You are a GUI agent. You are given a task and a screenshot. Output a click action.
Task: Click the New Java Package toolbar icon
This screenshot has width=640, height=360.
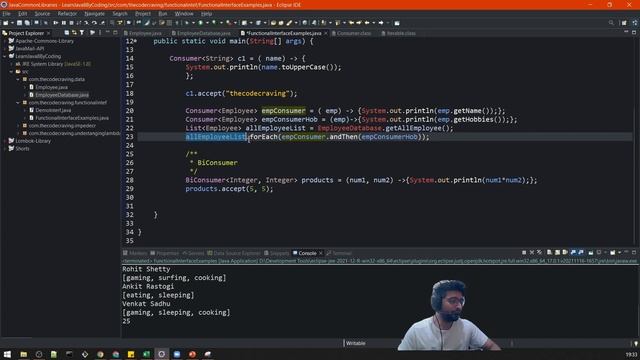point(244,23)
